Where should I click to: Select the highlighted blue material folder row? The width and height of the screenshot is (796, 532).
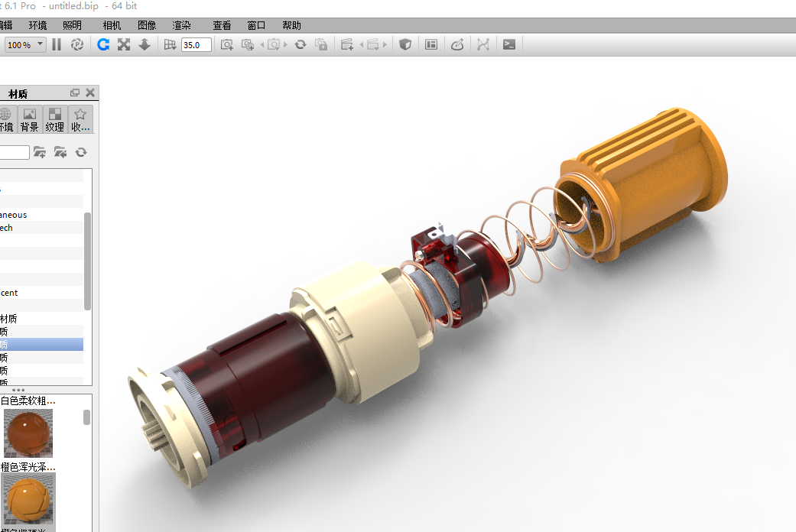(x=41, y=345)
